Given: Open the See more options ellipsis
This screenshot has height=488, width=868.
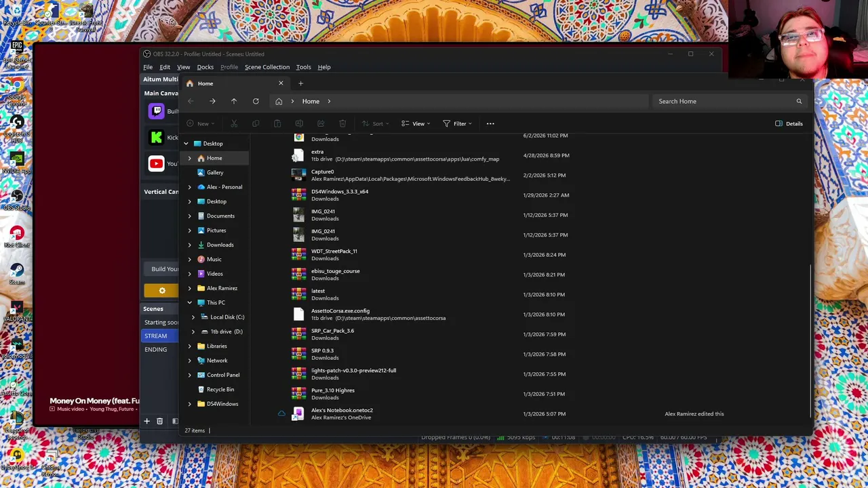Looking at the screenshot, I should 490,123.
